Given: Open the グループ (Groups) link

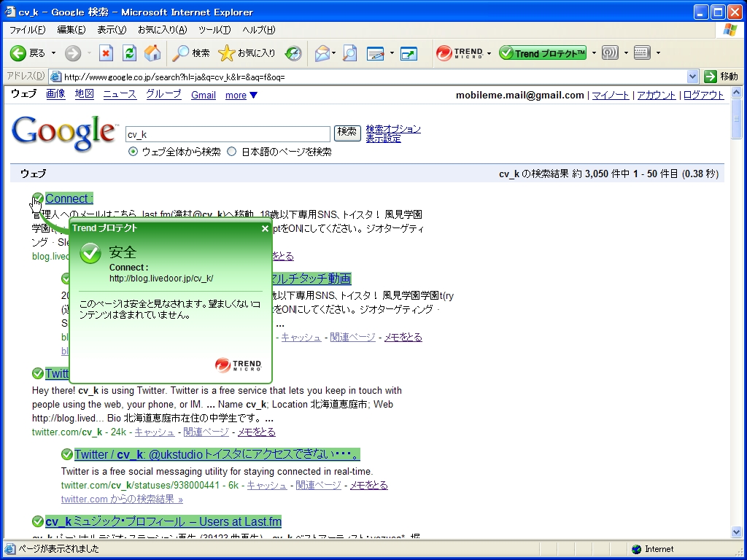Looking at the screenshot, I should tap(163, 94).
